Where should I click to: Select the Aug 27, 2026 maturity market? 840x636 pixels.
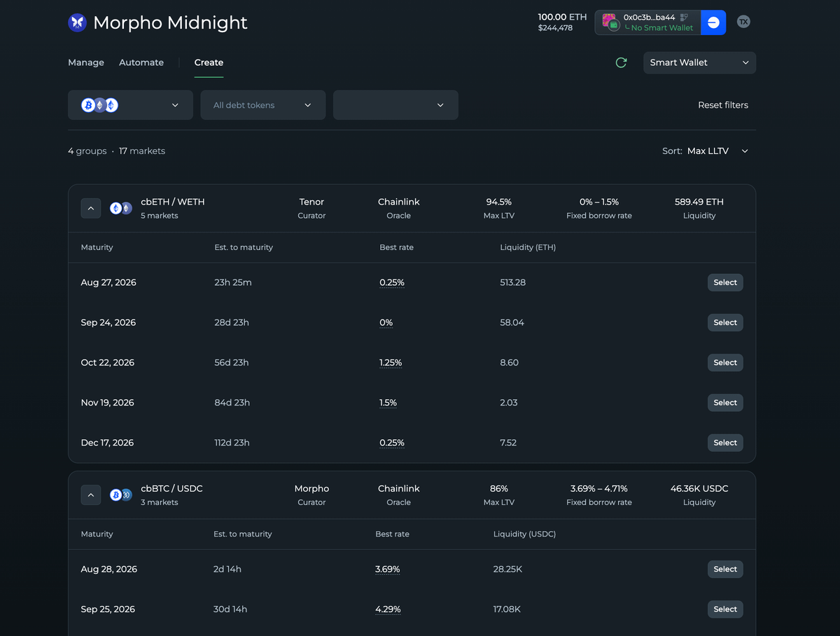[725, 282]
